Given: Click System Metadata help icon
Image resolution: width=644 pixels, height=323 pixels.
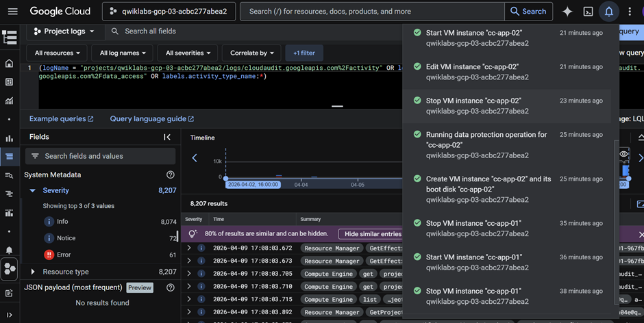Looking at the screenshot, I should tap(171, 175).
